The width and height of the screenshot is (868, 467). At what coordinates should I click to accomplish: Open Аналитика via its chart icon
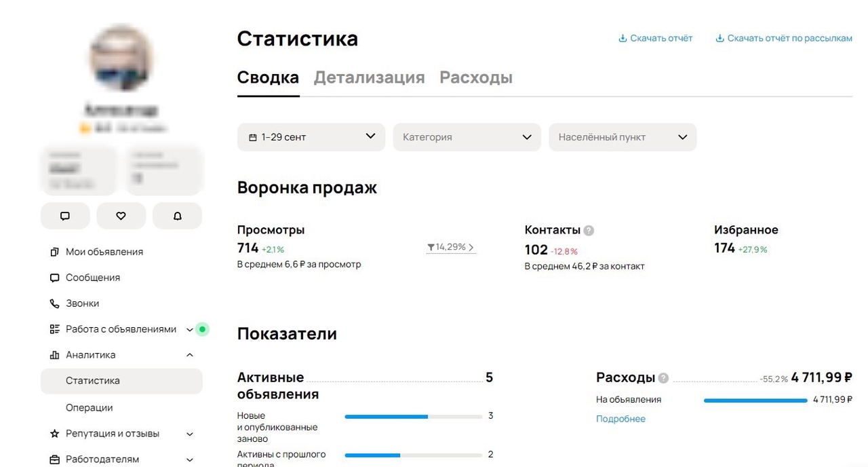click(54, 354)
